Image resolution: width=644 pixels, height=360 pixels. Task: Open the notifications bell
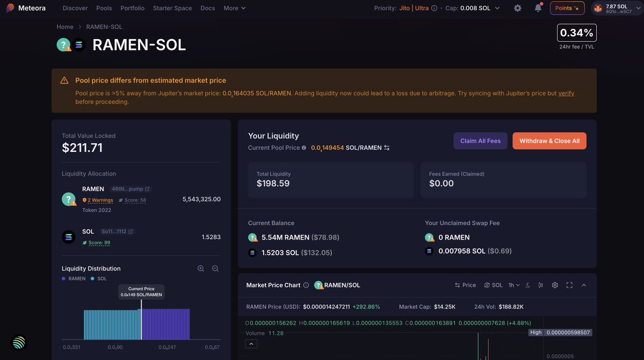coord(538,8)
